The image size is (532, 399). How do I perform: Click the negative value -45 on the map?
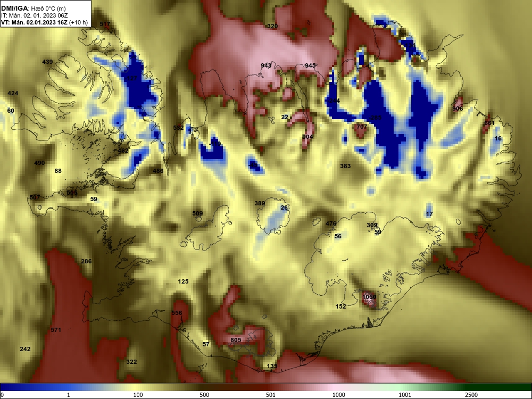point(253,165)
